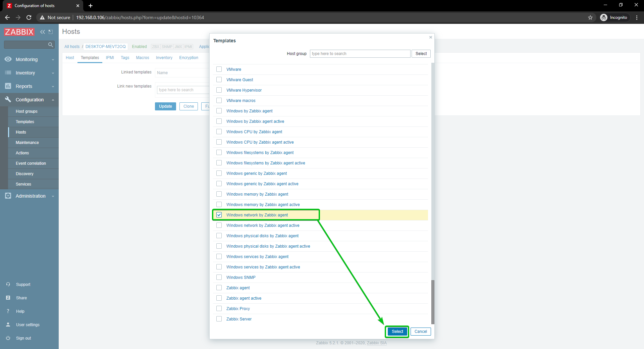Viewport: 644px width, 349px height.
Task: Bookmark this page with the star icon
Action: click(590, 17)
